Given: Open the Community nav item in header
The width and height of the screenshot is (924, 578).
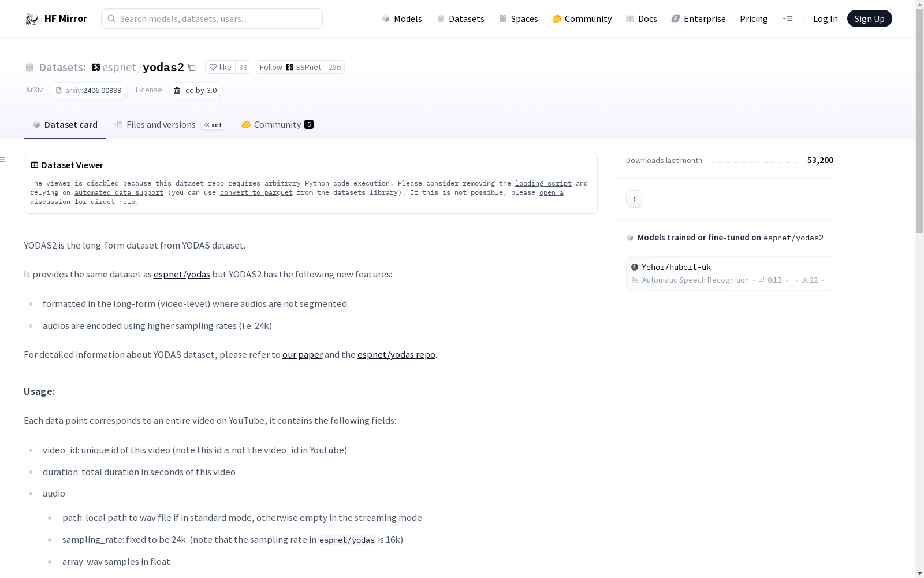Looking at the screenshot, I should 582,18.
